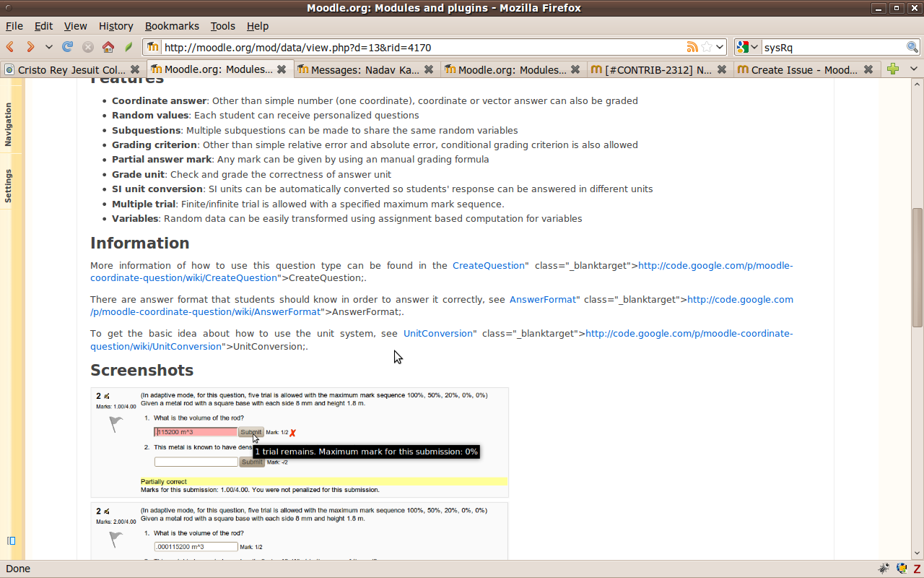
Task: Close the Cristo Rey Jesuit tab
Action: click(x=134, y=69)
